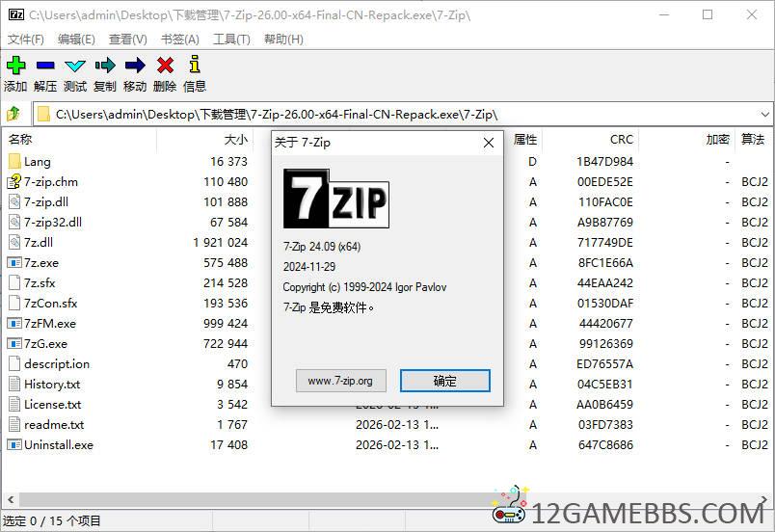Select the History.txt file icon
775x532 pixels.
pos(14,384)
